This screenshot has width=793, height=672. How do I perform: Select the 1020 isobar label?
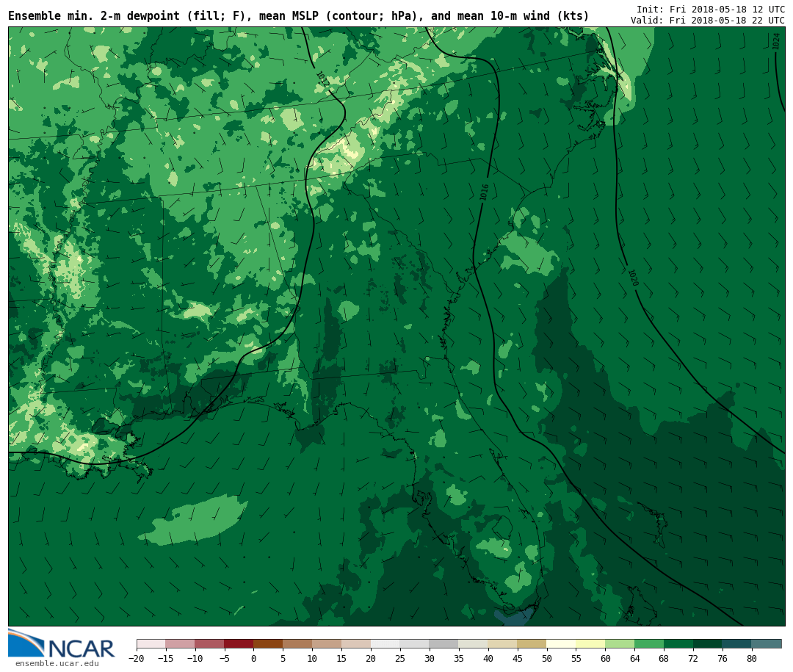point(632,278)
